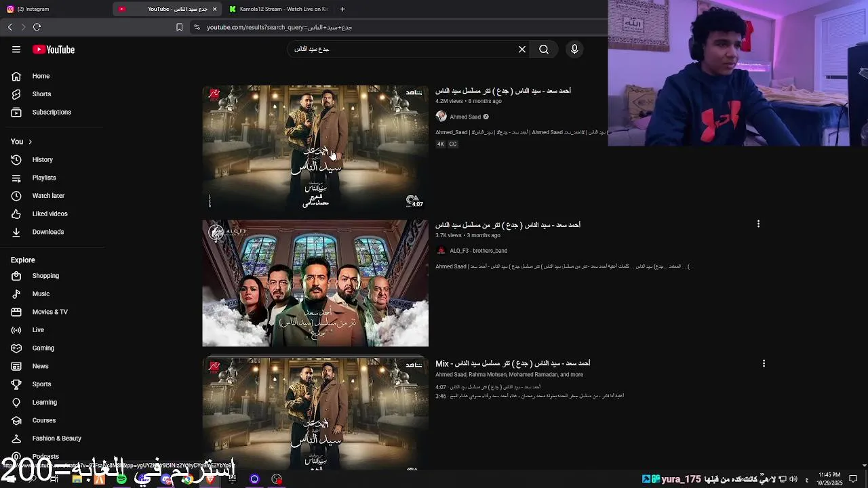
Task: Open the Mix playlist thumbnail
Action: click(315, 413)
